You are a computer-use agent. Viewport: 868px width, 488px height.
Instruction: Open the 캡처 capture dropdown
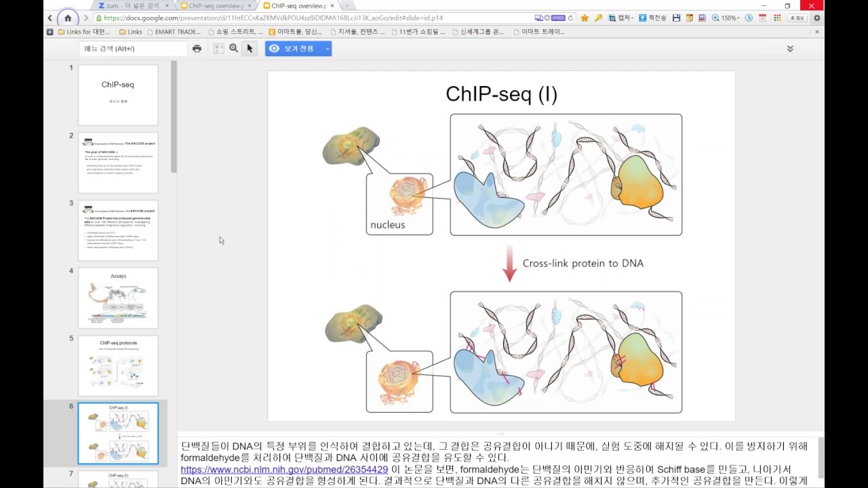(x=620, y=18)
